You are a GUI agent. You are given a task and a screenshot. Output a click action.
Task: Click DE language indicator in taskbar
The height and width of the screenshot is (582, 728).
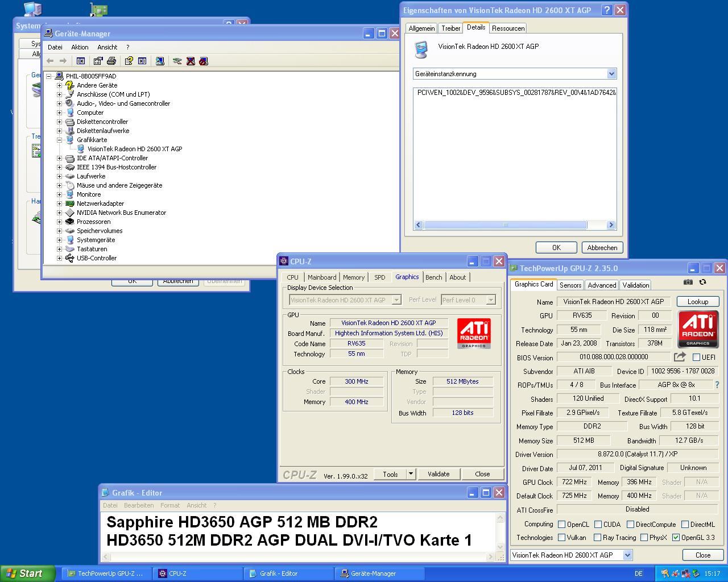[639, 573]
